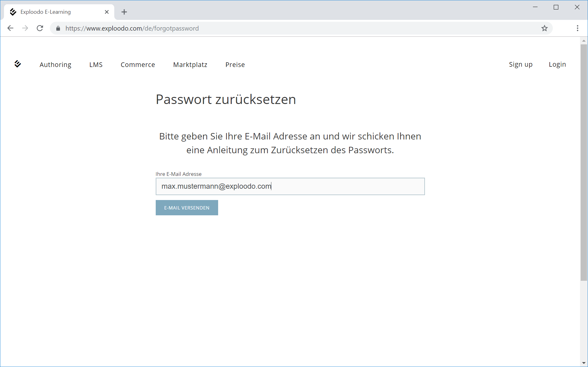Screen dimensions: 588x367
Task: Go to the Commerce page
Action: pos(138,65)
